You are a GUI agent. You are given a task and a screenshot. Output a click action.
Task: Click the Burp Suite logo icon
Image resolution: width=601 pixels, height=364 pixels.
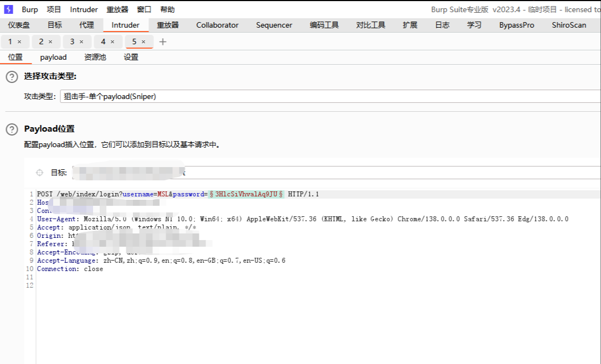(8, 9)
